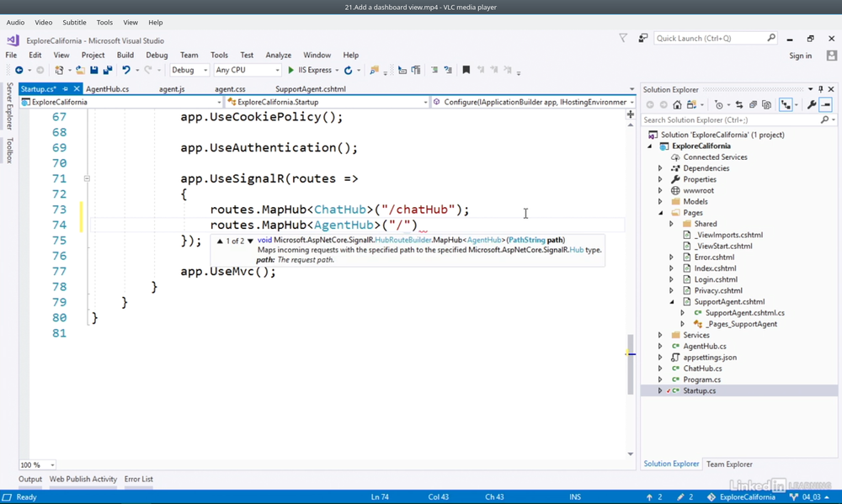Click the Sign in link

pos(800,56)
